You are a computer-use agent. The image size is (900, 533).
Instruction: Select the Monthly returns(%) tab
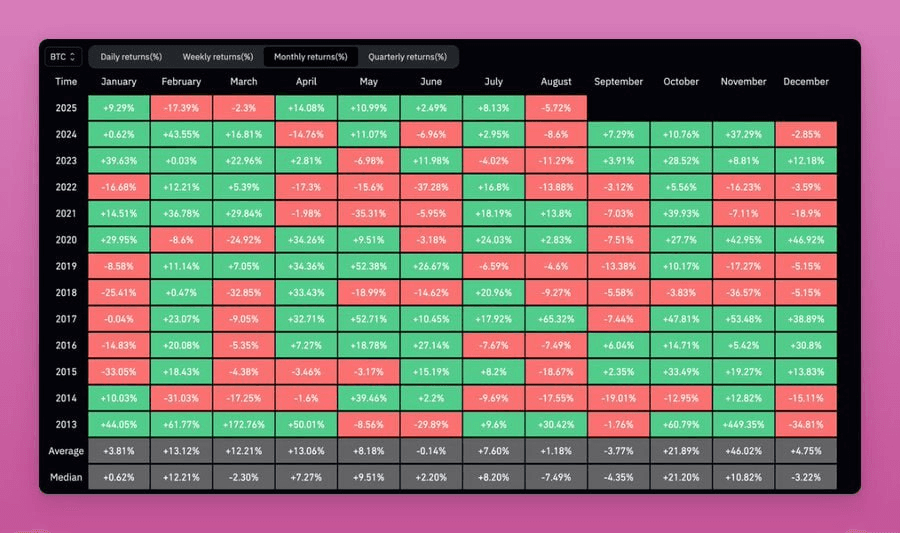coord(311,57)
